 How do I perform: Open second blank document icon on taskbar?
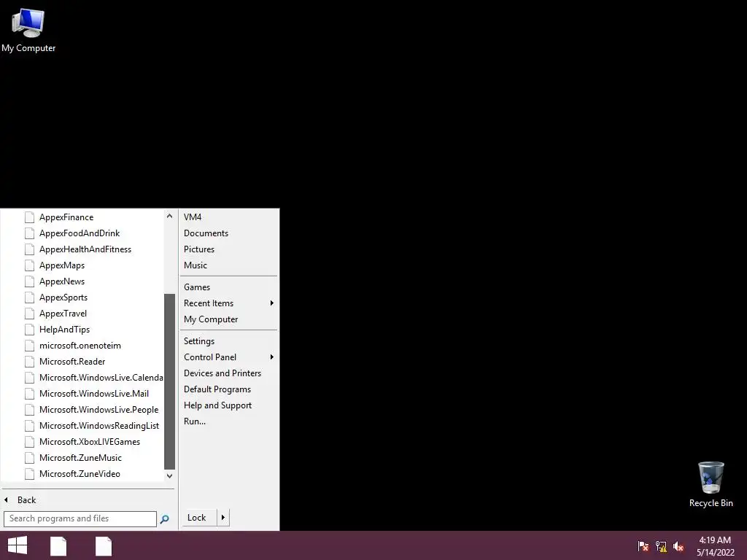[104, 546]
